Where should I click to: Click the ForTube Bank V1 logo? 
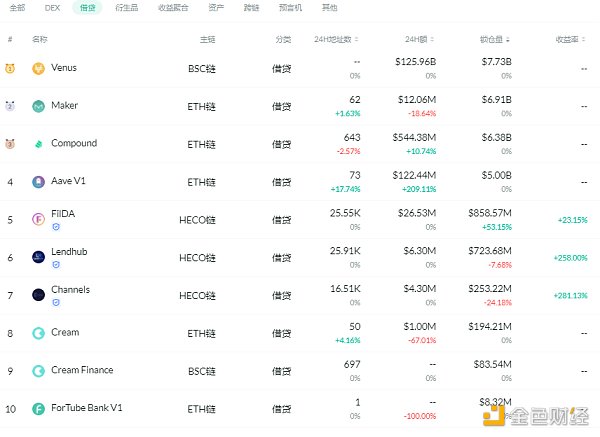(38, 409)
